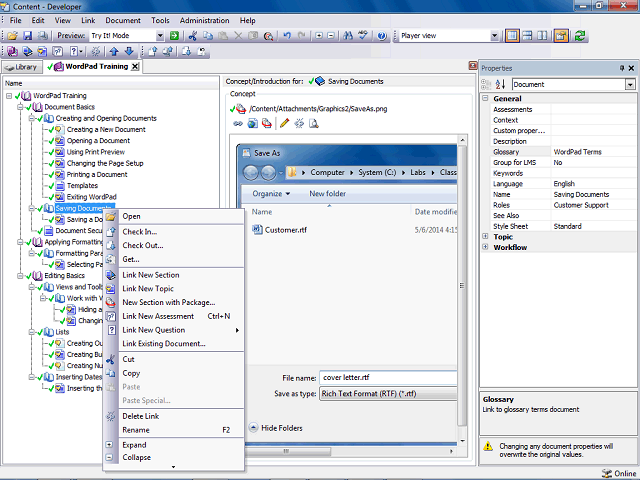
Task: Click Customer.rtf file in Save As image
Action: tap(286, 230)
